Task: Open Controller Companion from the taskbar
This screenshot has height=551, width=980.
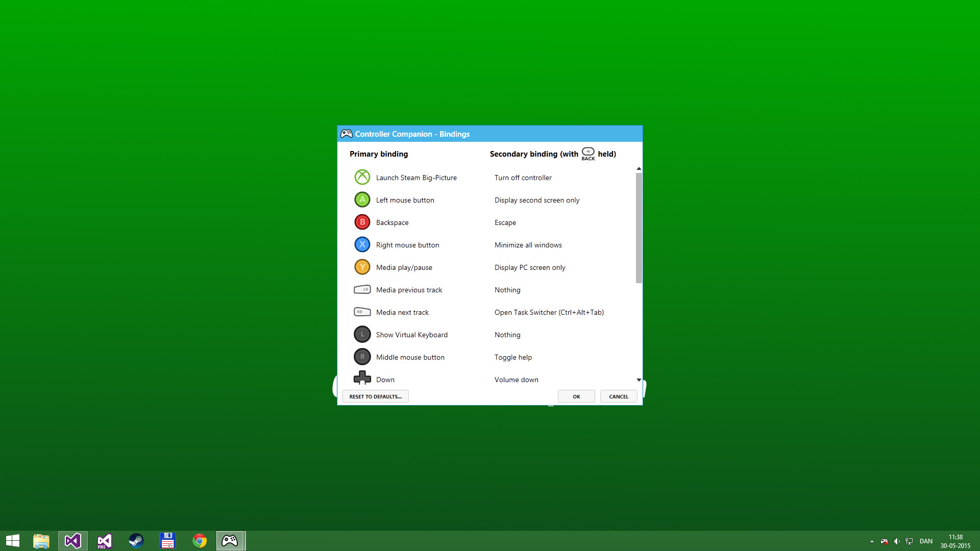Action: [x=231, y=540]
